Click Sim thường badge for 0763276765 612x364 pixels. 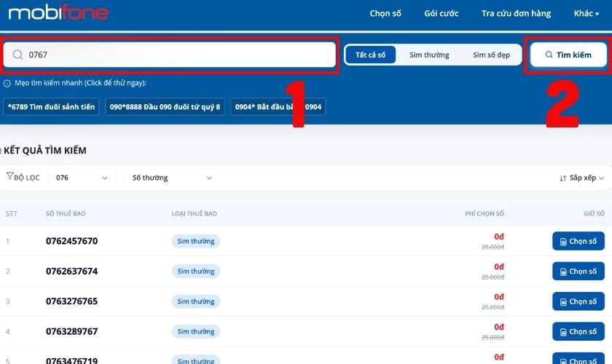196,301
